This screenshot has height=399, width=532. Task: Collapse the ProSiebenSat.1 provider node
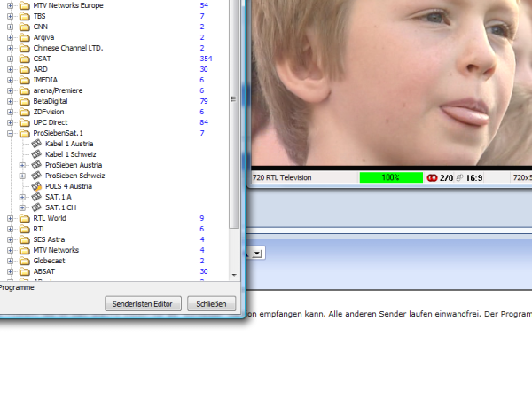point(10,133)
